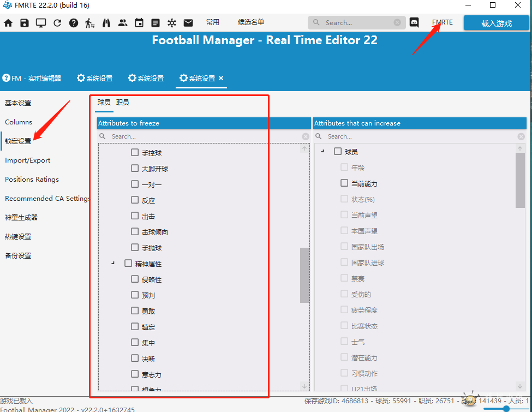This screenshot has width=532, height=412.
Task: Open the FMRTE menu
Action: click(x=442, y=22)
